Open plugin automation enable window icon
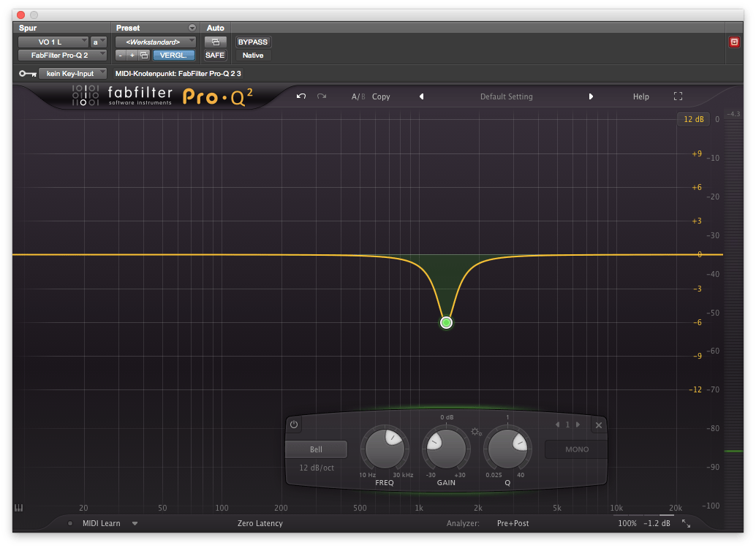 click(x=215, y=42)
